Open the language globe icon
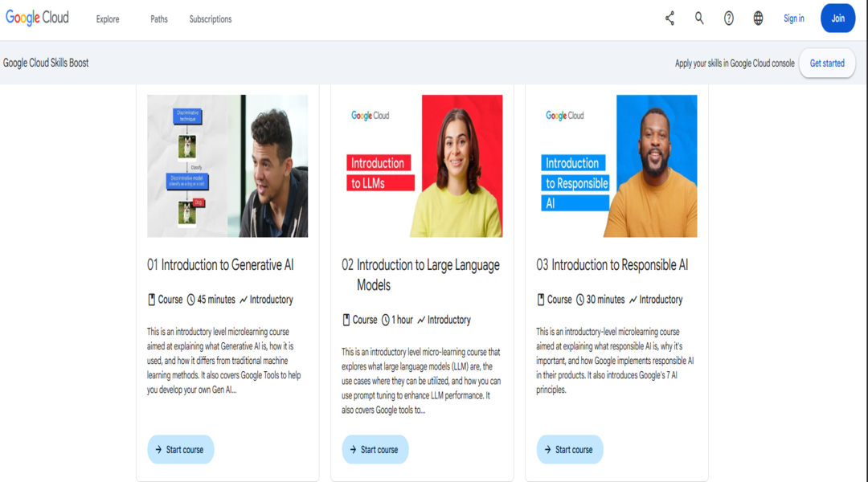The image size is (868, 482). 758,18
